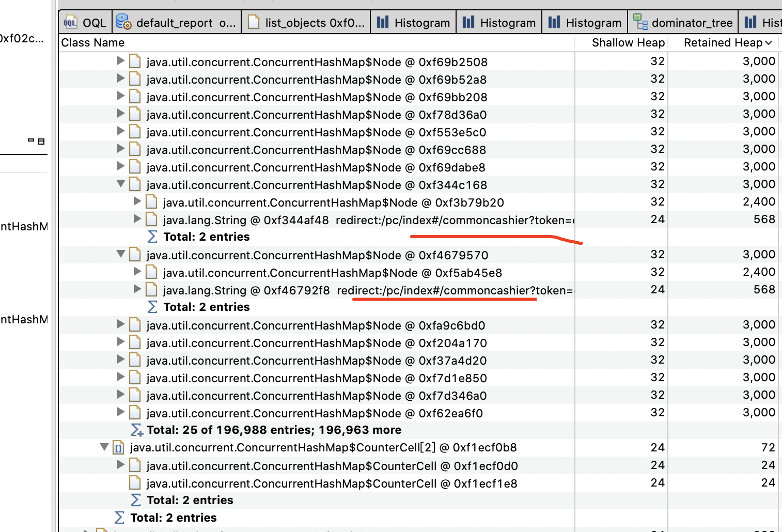Minimize the left side panel
The width and height of the screenshot is (782, 532).
click(31, 140)
